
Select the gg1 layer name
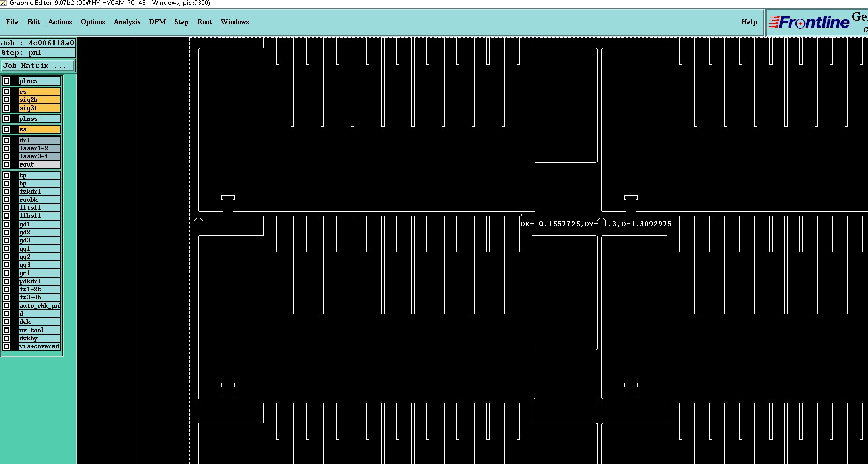40,249
